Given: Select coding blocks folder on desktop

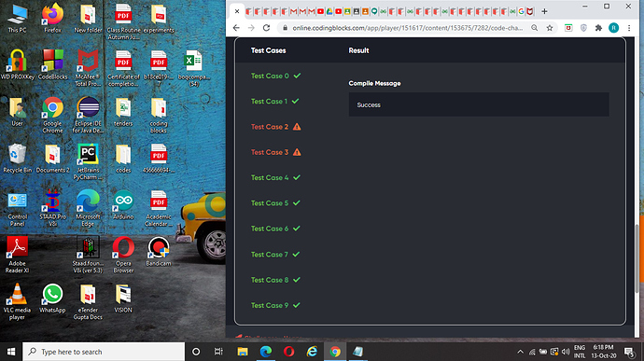Looking at the screenshot, I should point(159,115).
